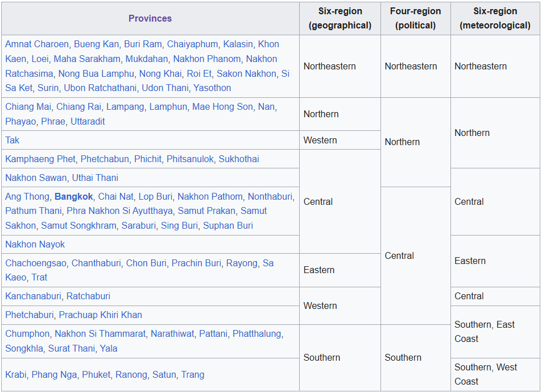
Task: Select the Mae Hong Son link
Action: 222,106
